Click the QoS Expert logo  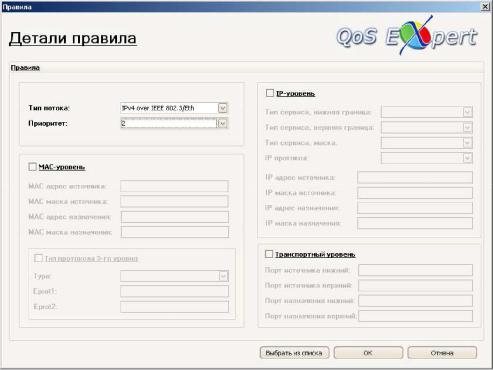407,35
